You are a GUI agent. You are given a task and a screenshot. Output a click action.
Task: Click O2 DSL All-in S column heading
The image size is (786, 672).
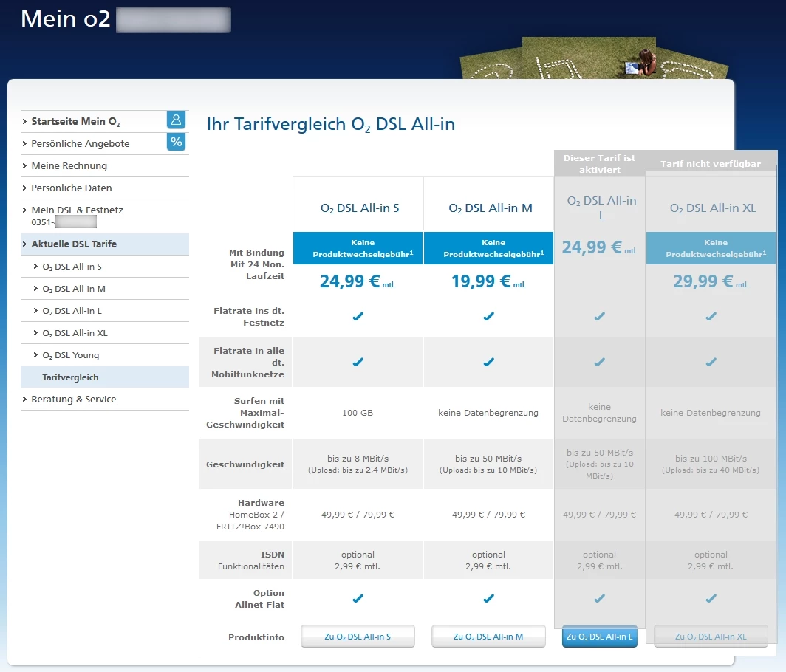click(360, 208)
